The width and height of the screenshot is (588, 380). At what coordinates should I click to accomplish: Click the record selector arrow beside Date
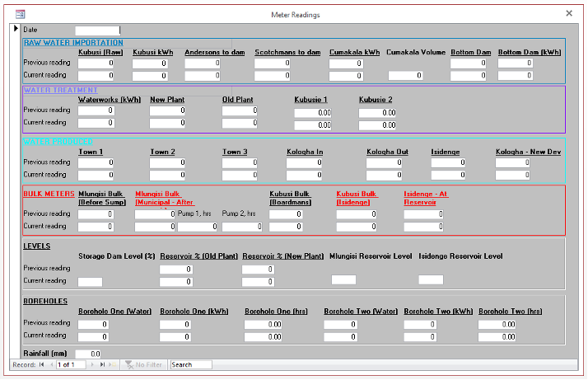click(16, 29)
